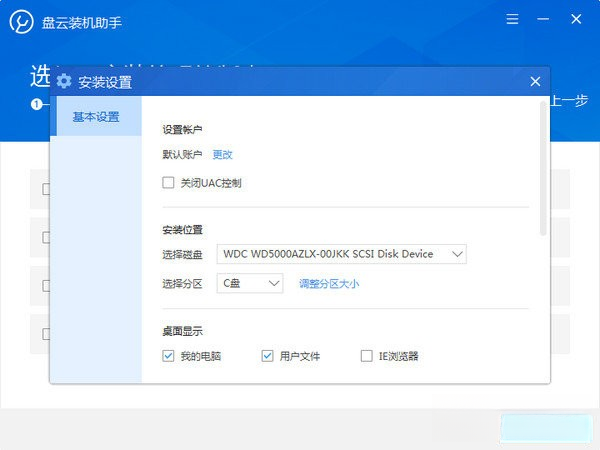Image resolution: width=600 pixels, height=450 pixels.
Task: Click the 桌面显示 section heading
Action: click(182, 331)
